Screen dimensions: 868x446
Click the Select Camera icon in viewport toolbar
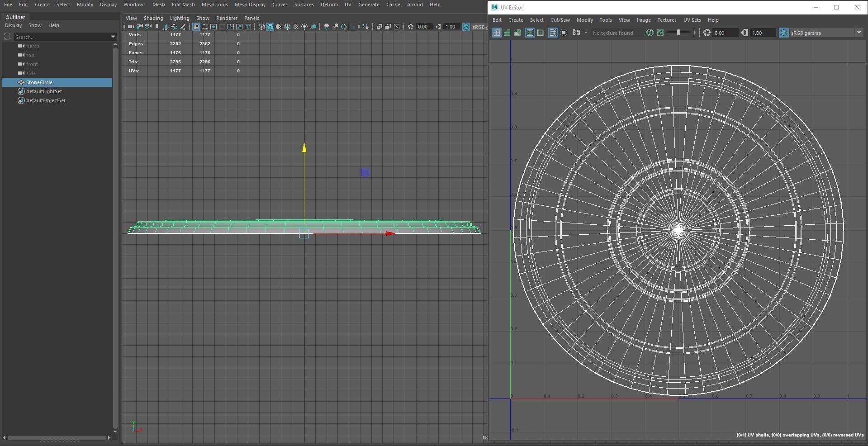point(131,27)
